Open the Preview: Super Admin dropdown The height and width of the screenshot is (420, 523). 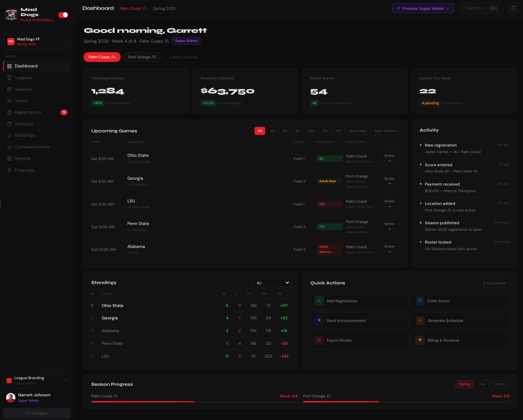[423, 8]
